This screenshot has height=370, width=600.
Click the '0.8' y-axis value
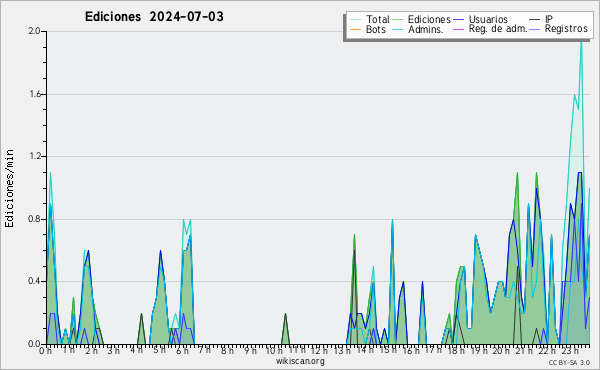tap(34, 219)
